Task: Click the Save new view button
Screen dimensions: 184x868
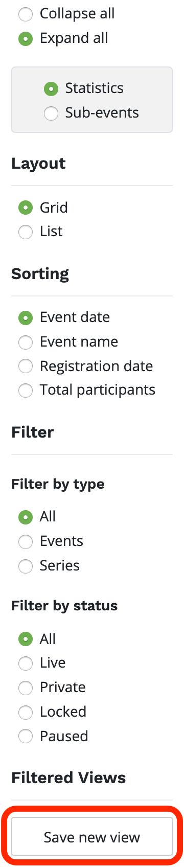Action: (92, 837)
